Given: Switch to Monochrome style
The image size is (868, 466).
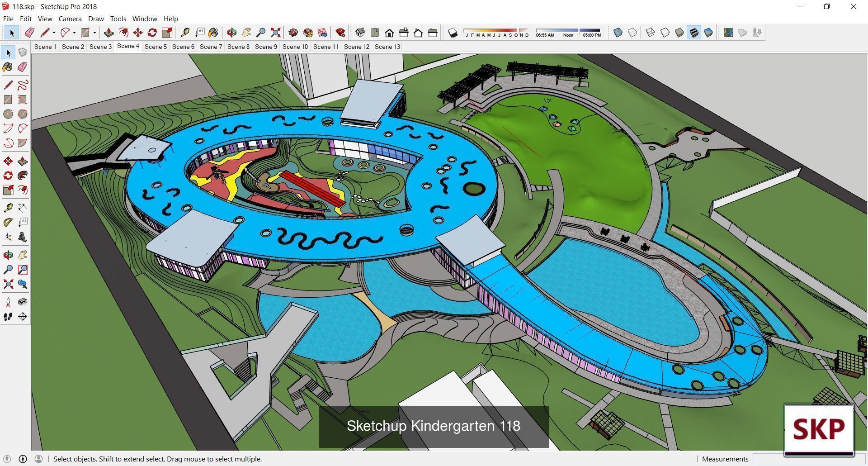Looking at the screenshot, I should pyautogui.click(x=708, y=33).
